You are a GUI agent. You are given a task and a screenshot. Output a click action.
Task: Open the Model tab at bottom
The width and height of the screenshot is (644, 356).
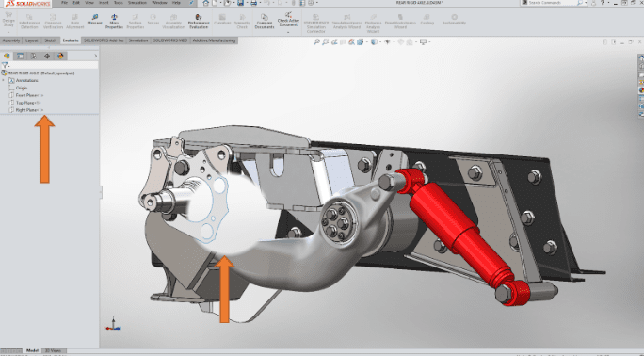pyautogui.click(x=32, y=351)
